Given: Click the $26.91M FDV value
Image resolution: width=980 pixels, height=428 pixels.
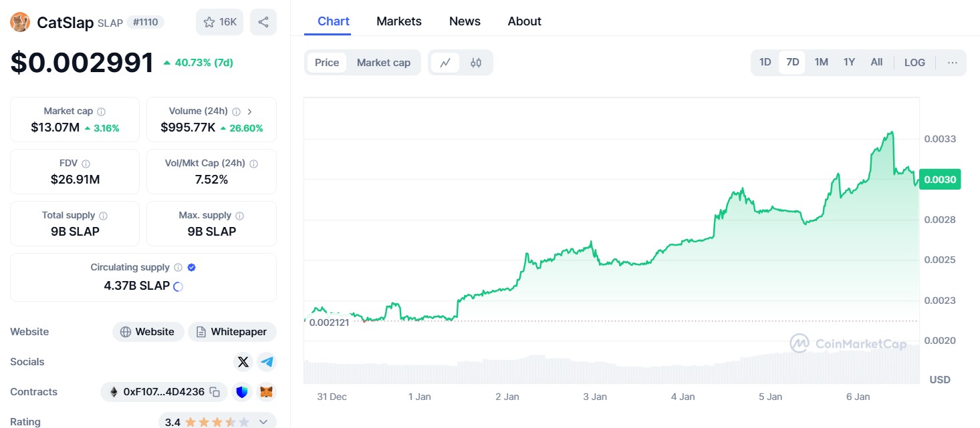Looking at the screenshot, I should pos(75,180).
